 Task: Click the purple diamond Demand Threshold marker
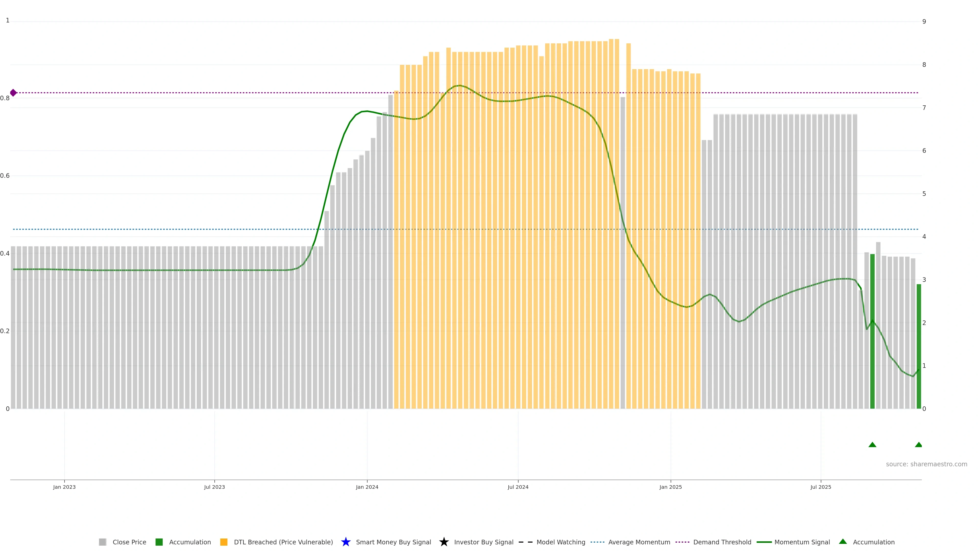point(13,93)
